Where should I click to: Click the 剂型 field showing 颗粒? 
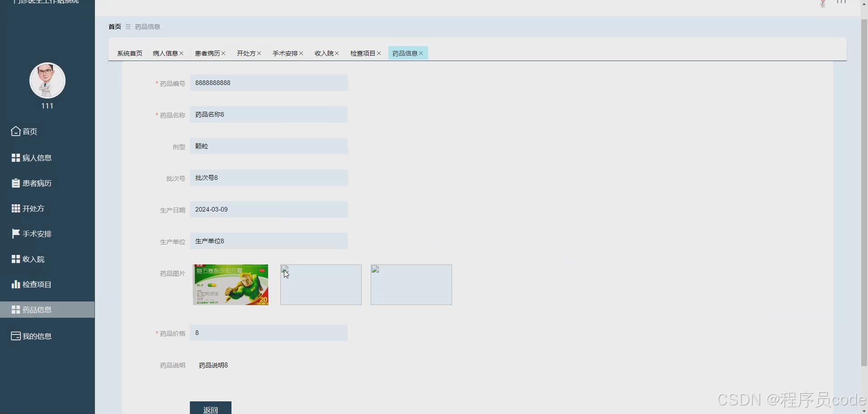pyautogui.click(x=269, y=146)
